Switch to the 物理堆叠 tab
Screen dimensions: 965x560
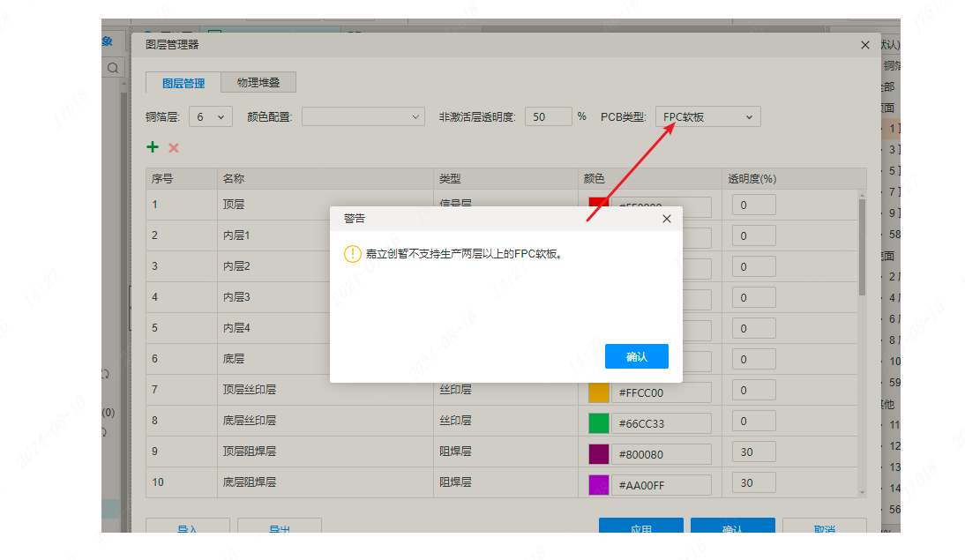coord(258,83)
